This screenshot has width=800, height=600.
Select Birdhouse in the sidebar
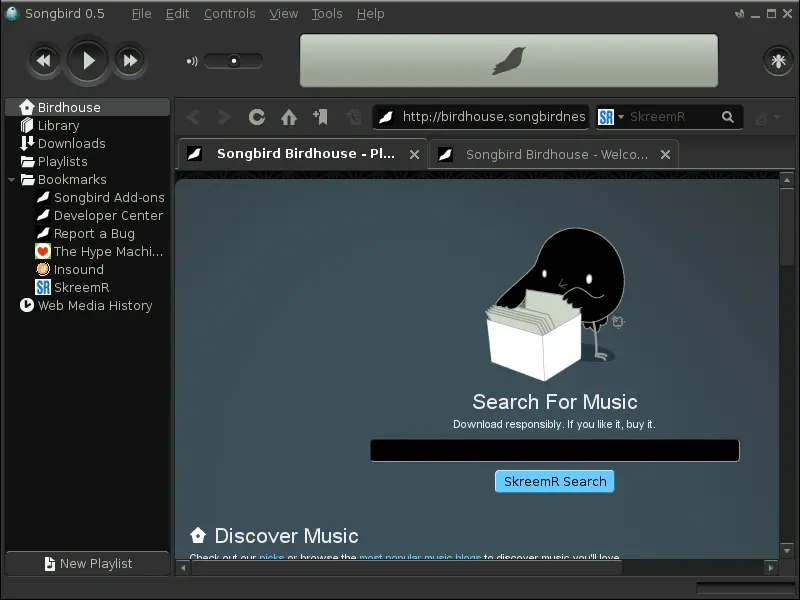87,107
